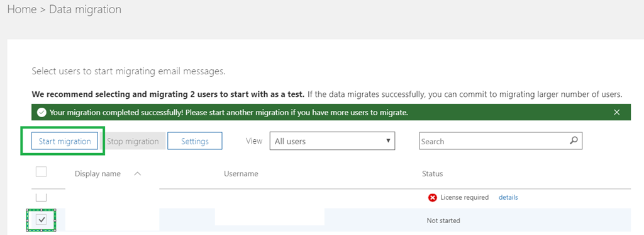Image resolution: width=644 pixels, height=235 pixels.
Task: Open the All users view dropdown
Action: (332, 141)
